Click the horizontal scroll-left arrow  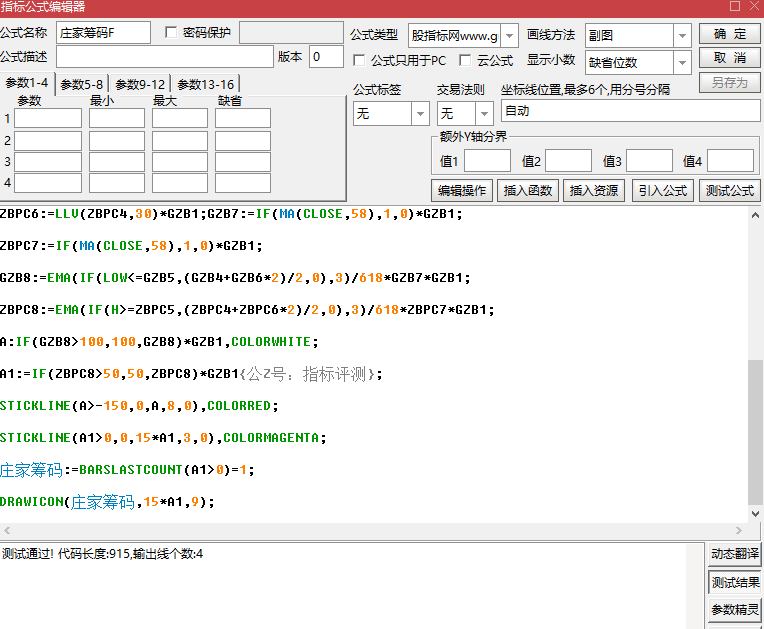[x=7, y=531]
